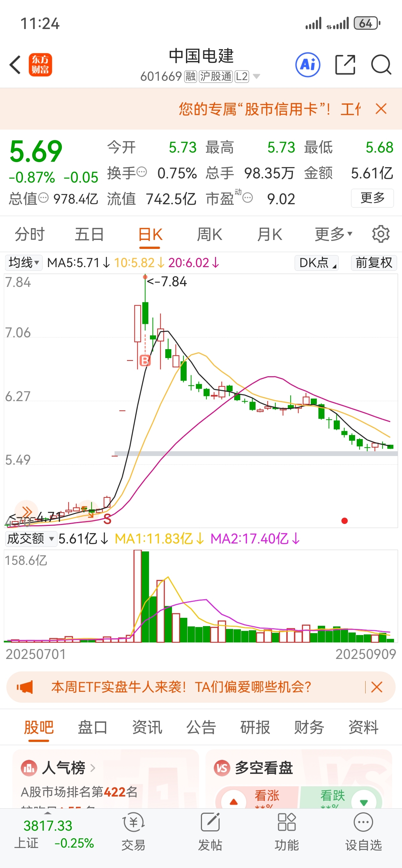Tap the 5.69 current price

click(x=36, y=151)
